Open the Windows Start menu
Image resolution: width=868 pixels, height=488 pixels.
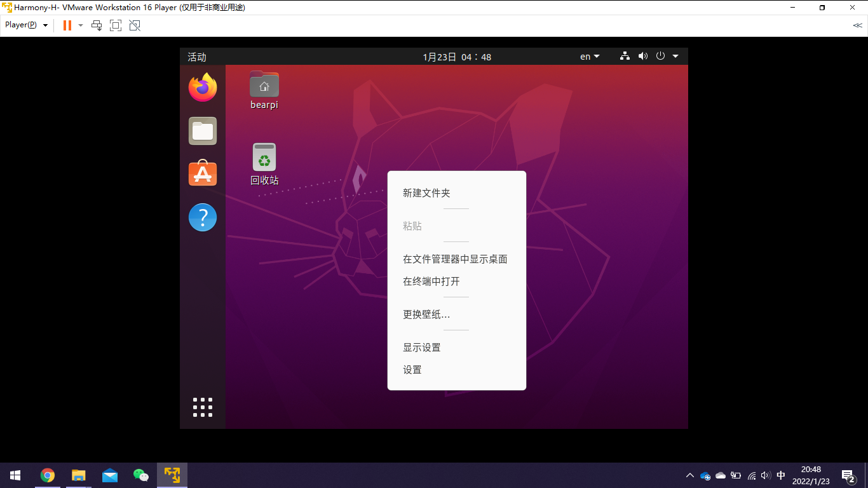[15, 475]
